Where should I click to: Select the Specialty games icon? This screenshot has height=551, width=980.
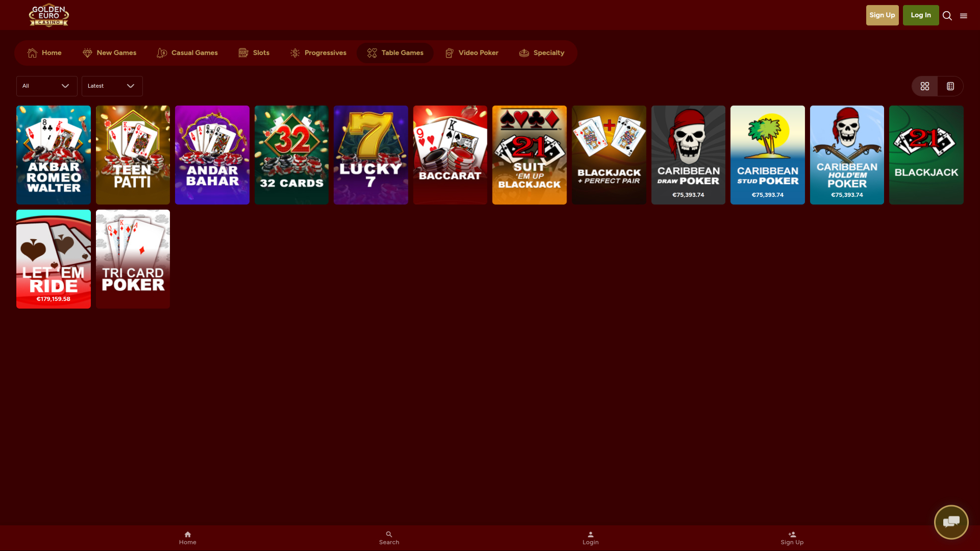(x=524, y=53)
